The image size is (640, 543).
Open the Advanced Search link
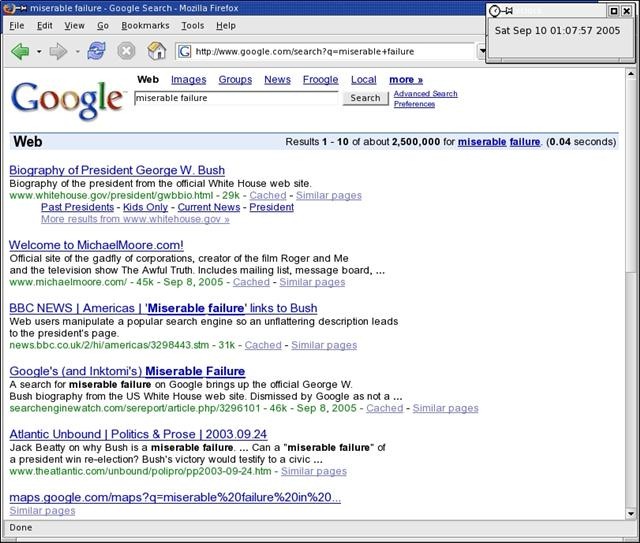425,94
